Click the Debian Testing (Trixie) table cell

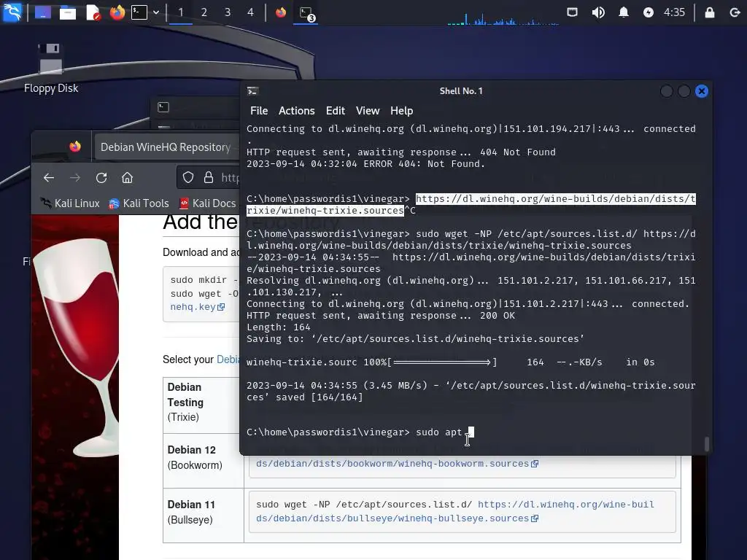(x=202, y=405)
